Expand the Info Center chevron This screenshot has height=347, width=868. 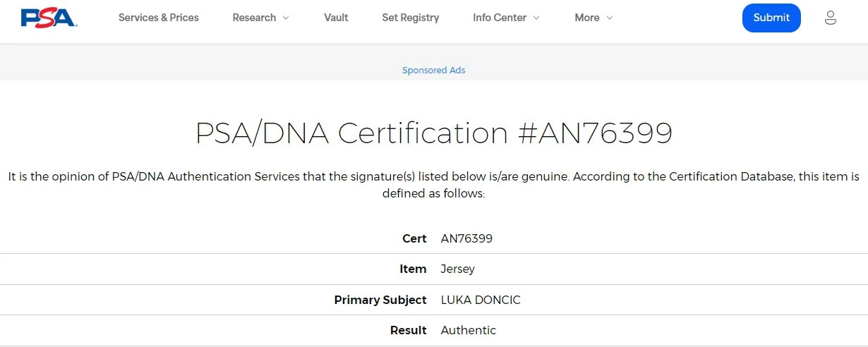[x=536, y=18]
